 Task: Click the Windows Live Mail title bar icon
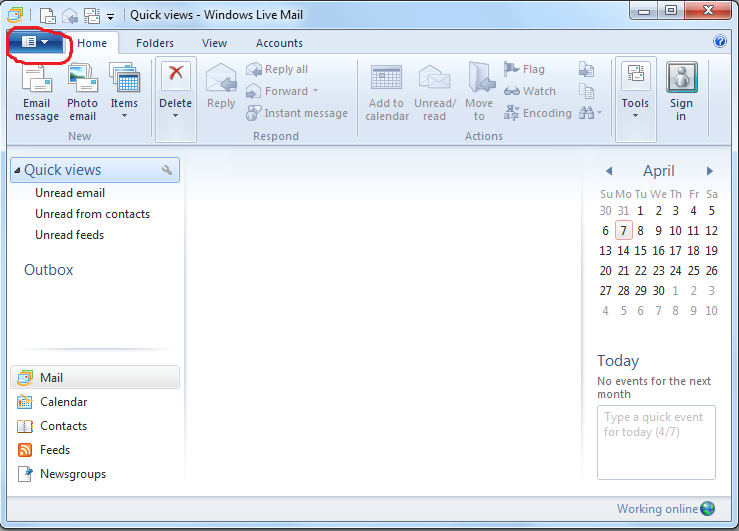15,15
